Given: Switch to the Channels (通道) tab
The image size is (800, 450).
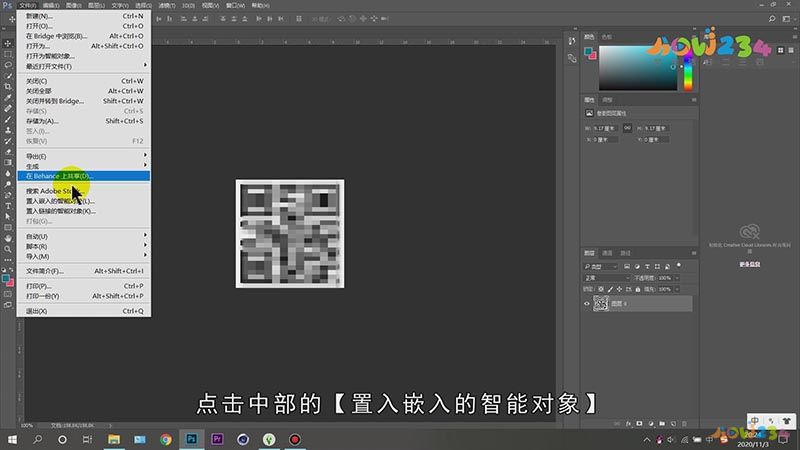Looking at the screenshot, I should tap(607, 253).
